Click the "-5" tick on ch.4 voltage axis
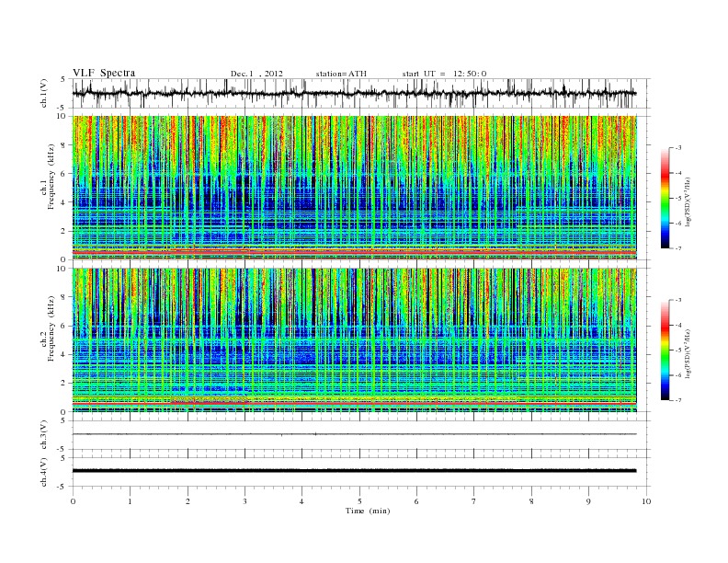The height and width of the screenshot is (563, 728). coord(63,487)
